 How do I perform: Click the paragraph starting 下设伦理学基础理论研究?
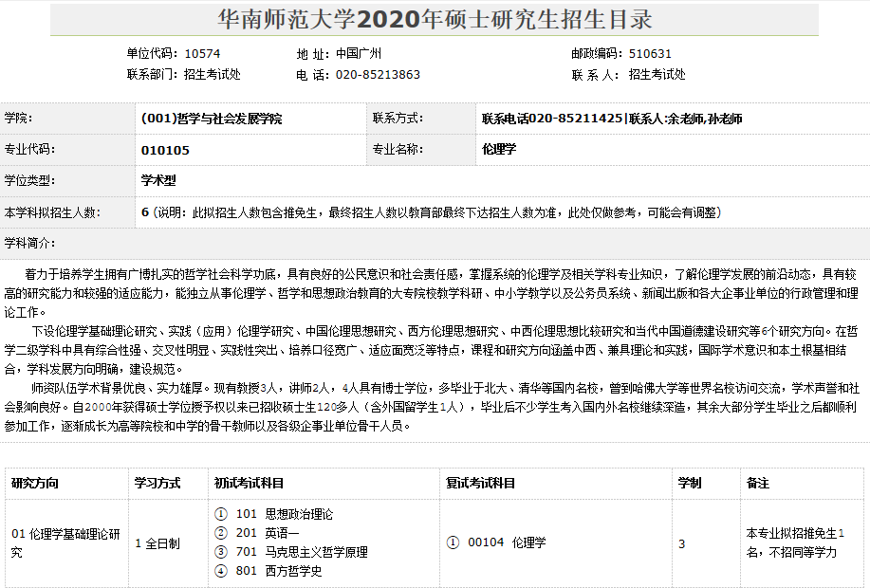(431, 350)
